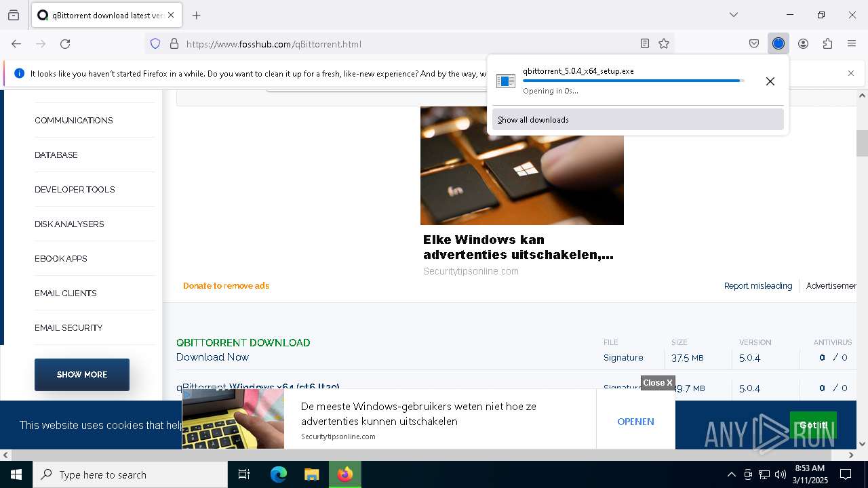
Task: Click the bottom ad laptop thumbnail
Action: tap(233, 419)
